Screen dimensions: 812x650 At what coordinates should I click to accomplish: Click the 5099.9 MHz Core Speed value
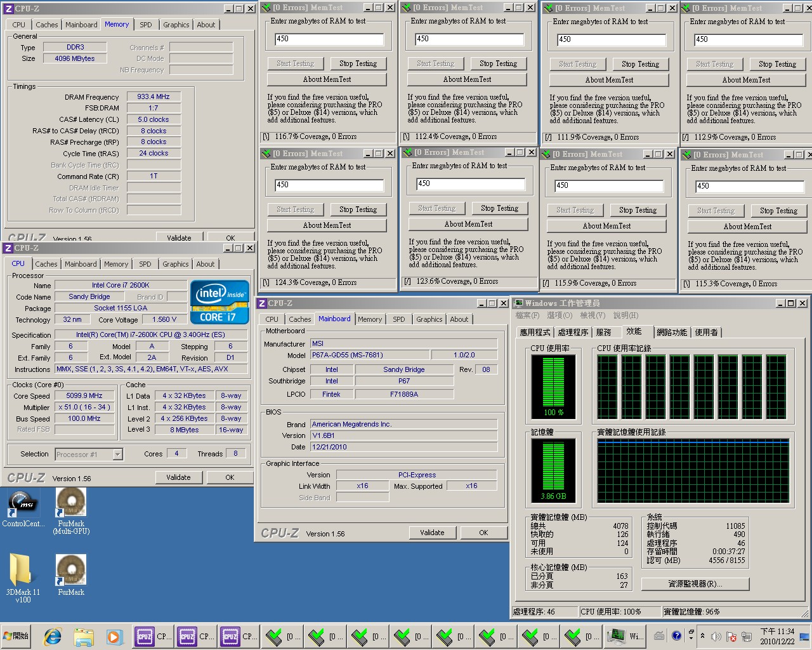pyautogui.click(x=84, y=395)
